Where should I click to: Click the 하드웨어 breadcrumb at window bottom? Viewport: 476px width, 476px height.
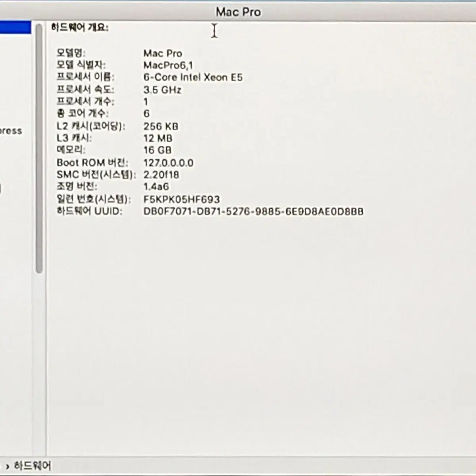33,466
